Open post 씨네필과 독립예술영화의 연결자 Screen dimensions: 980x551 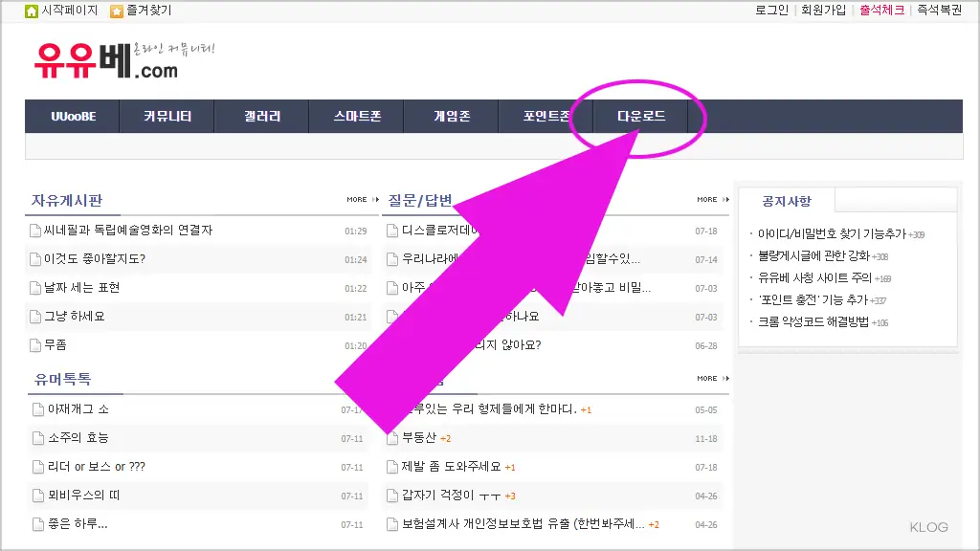coord(128,230)
